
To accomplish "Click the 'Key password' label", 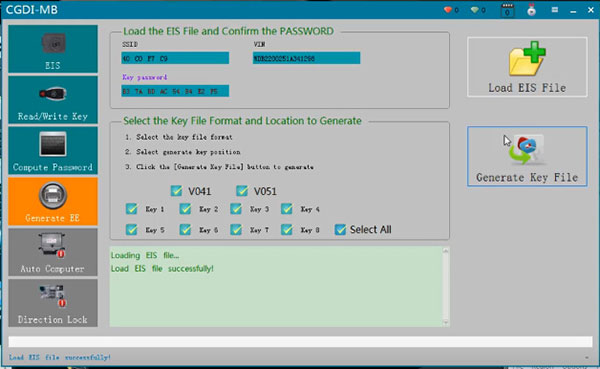I will coord(145,77).
